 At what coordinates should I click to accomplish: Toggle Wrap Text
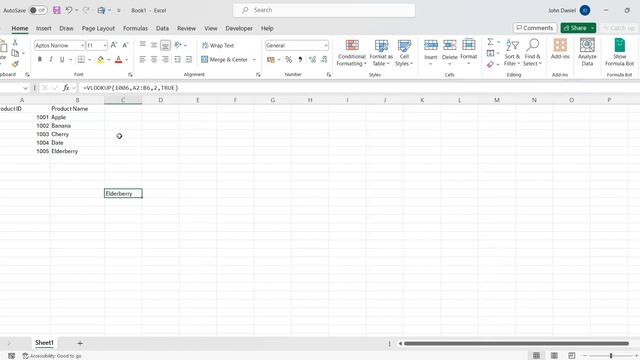218,45
